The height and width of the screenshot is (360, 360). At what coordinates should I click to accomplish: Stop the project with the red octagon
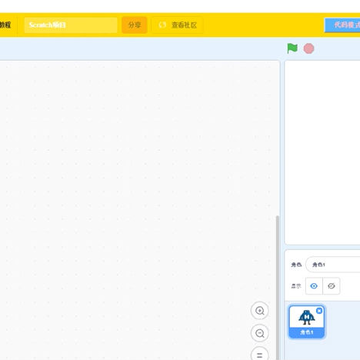(x=309, y=49)
